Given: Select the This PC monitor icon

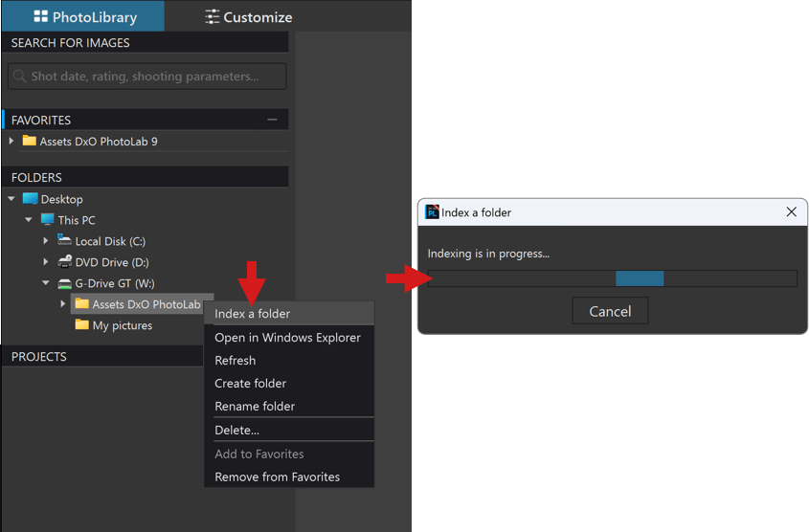Looking at the screenshot, I should [48, 219].
